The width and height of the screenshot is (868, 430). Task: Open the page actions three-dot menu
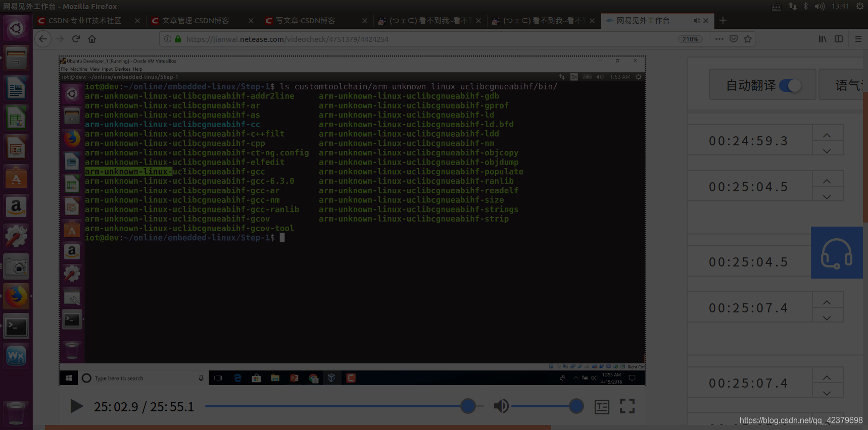(x=719, y=39)
